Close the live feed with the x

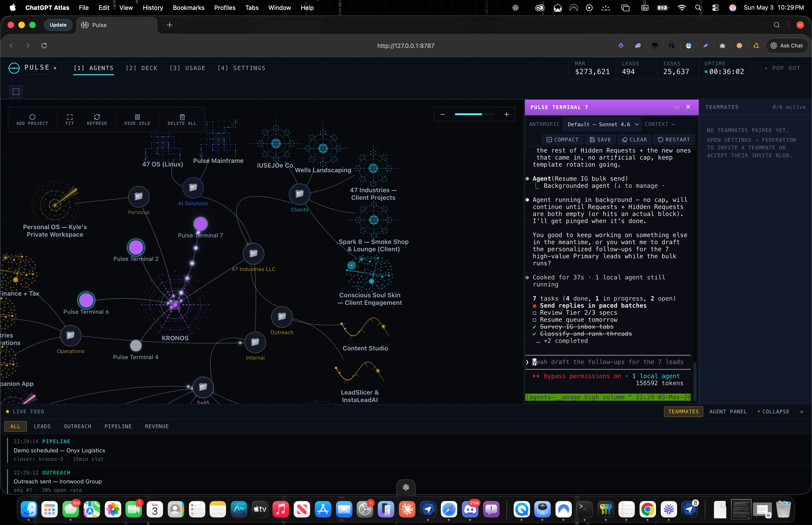pos(801,412)
